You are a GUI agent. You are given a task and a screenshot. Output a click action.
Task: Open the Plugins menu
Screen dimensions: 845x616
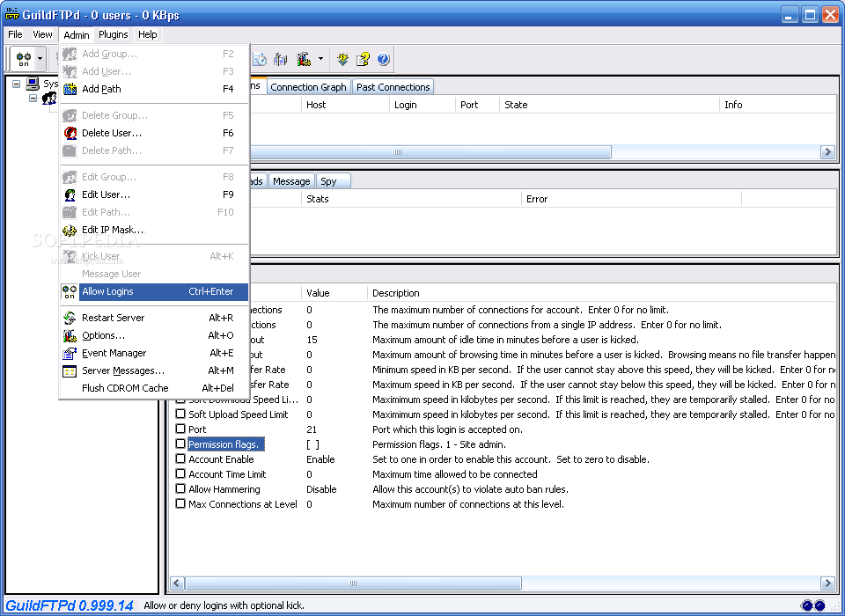pyautogui.click(x=114, y=34)
